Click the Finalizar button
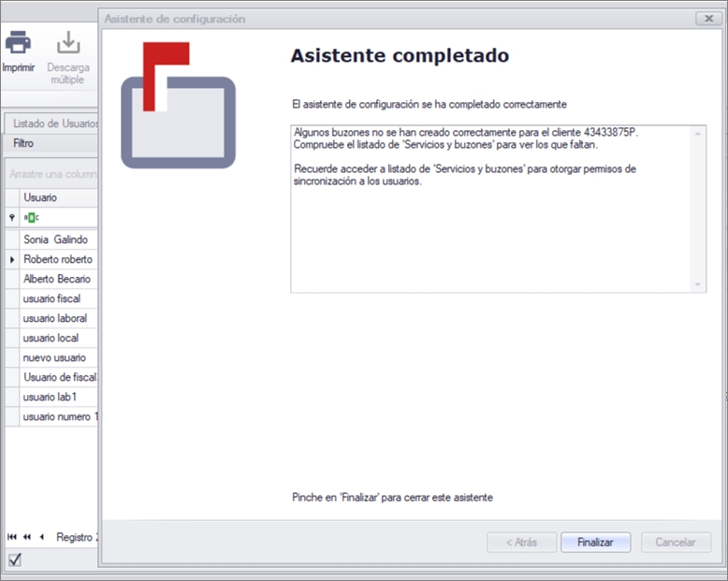The height and width of the screenshot is (581, 728). pyautogui.click(x=595, y=542)
